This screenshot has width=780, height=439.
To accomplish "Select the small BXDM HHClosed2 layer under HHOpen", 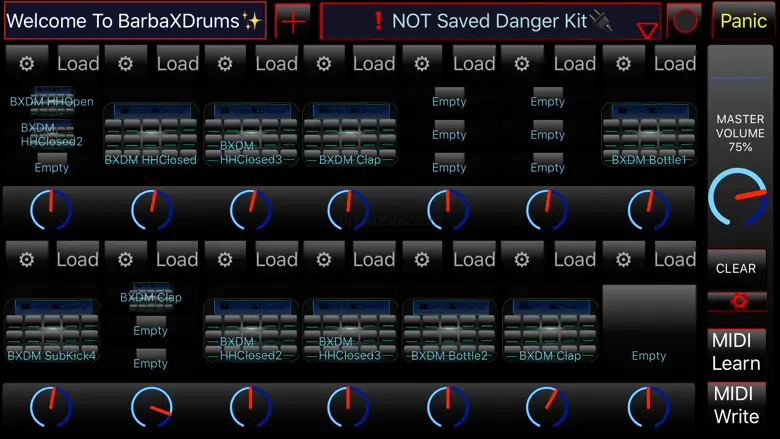I will point(52,133).
